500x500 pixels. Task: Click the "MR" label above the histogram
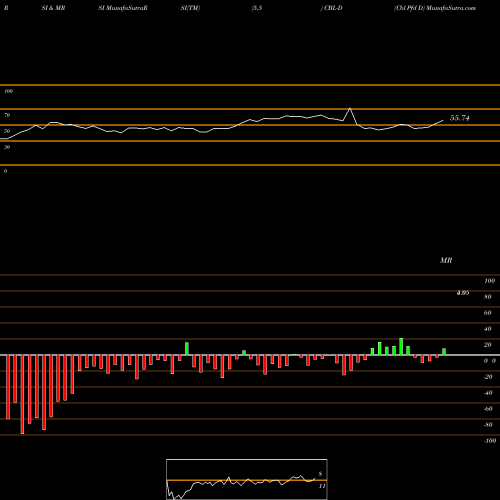click(x=446, y=260)
